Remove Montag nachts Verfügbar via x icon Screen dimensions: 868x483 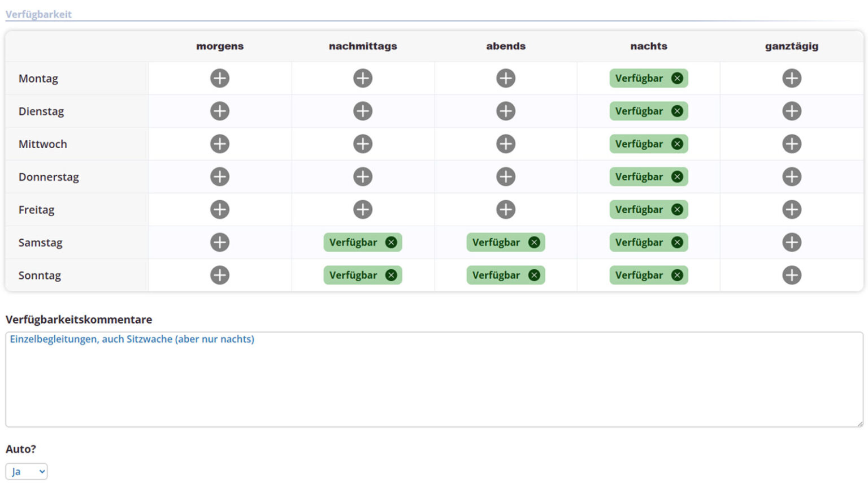(677, 78)
